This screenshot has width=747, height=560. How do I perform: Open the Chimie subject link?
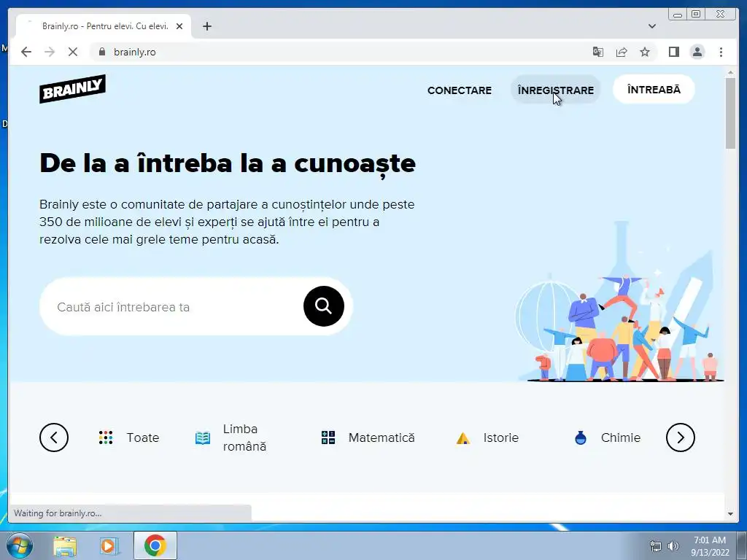(621, 437)
